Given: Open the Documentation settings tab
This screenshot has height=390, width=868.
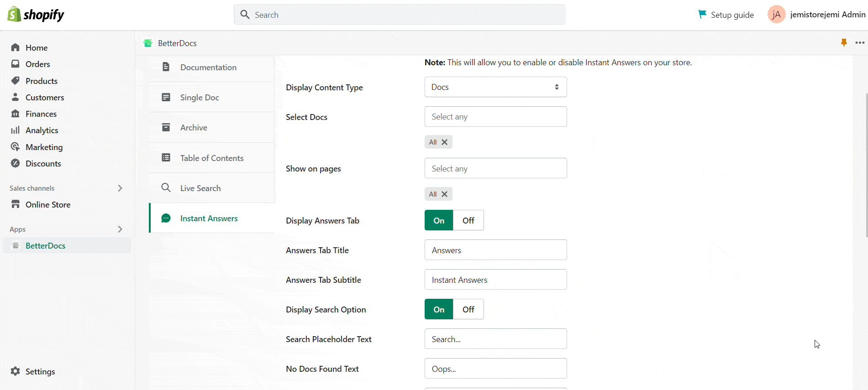Looking at the screenshot, I should point(211,67).
